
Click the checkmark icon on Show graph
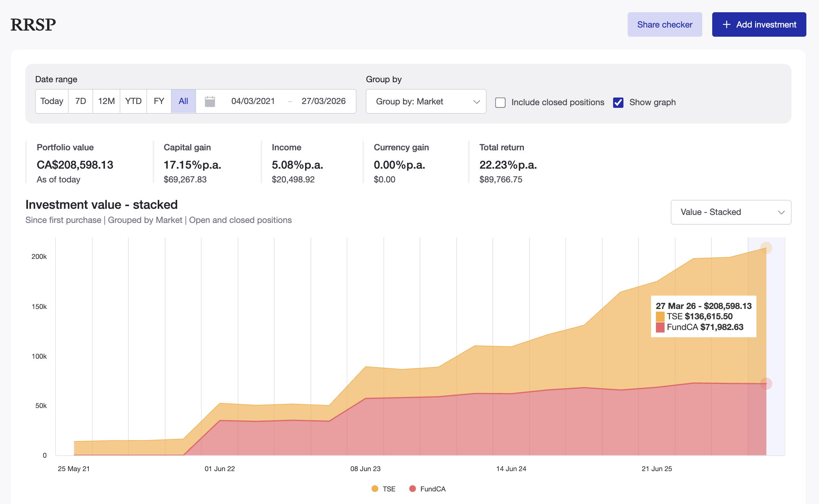point(618,102)
